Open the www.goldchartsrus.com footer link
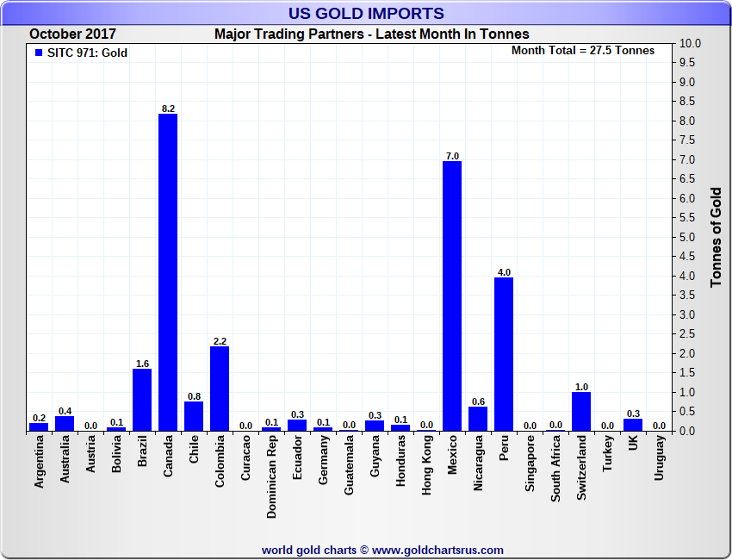This screenshot has width=732, height=560. pos(437,551)
